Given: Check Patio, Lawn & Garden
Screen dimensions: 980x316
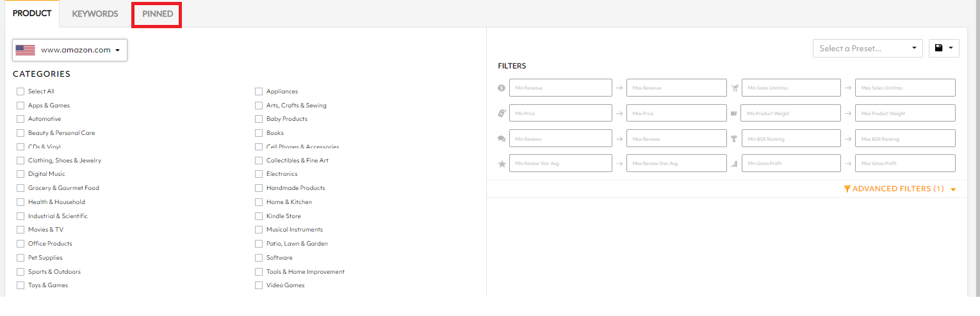Looking at the screenshot, I should [x=259, y=244].
